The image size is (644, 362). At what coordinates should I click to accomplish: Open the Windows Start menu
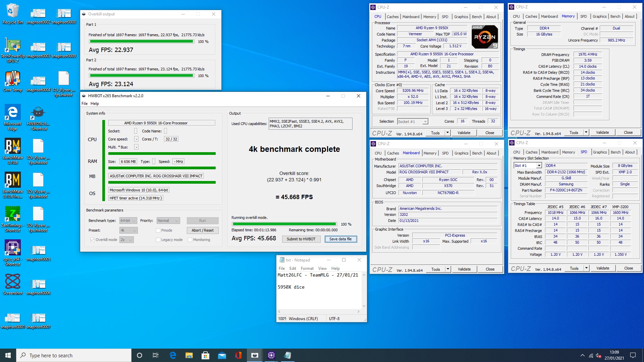point(8,355)
